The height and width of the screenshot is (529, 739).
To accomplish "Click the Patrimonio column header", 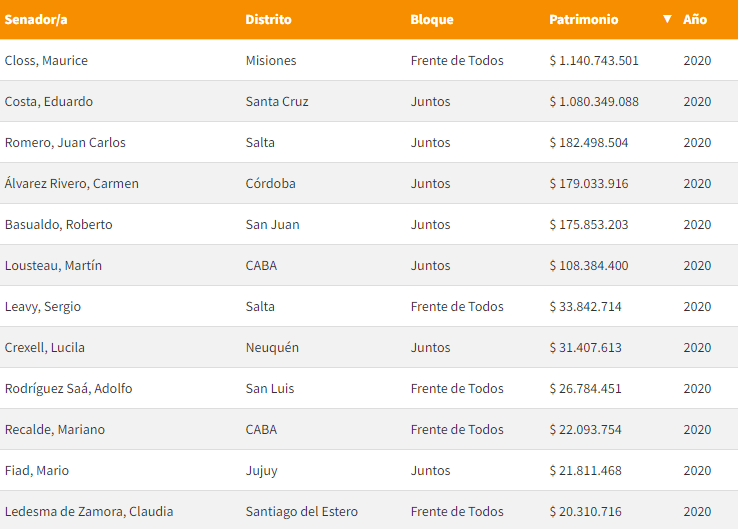I will (x=583, y=19).
